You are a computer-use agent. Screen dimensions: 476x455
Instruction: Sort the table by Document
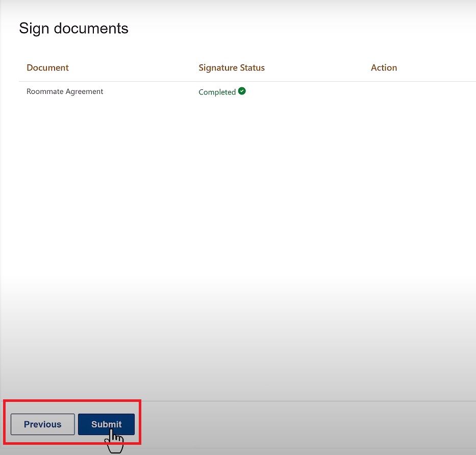(47, 68)
